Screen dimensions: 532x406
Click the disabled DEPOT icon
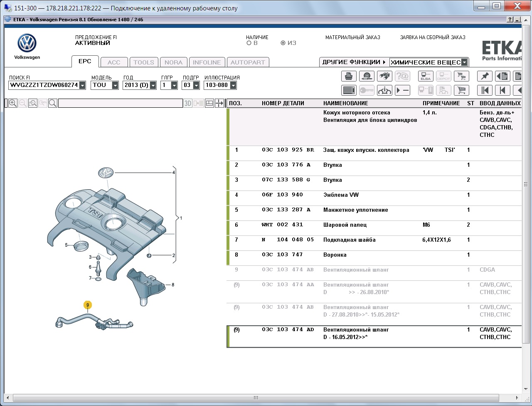pyautogui.click(x=443, y=76)
